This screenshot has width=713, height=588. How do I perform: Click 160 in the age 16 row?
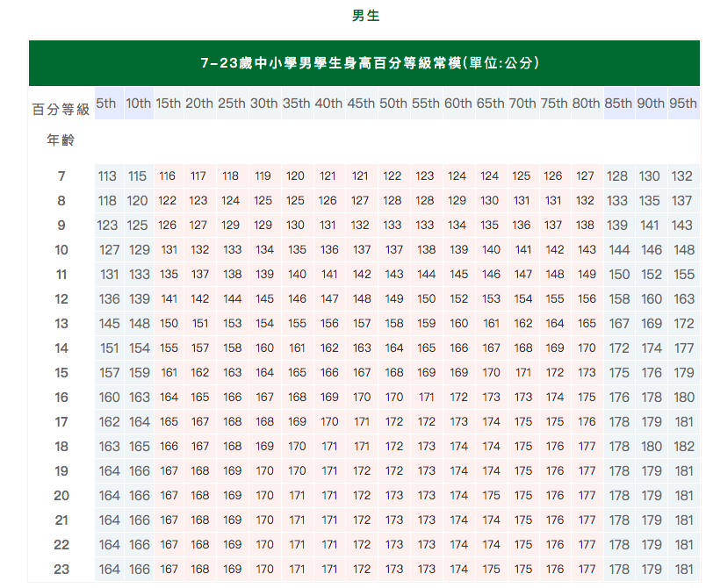coord(109,398)
